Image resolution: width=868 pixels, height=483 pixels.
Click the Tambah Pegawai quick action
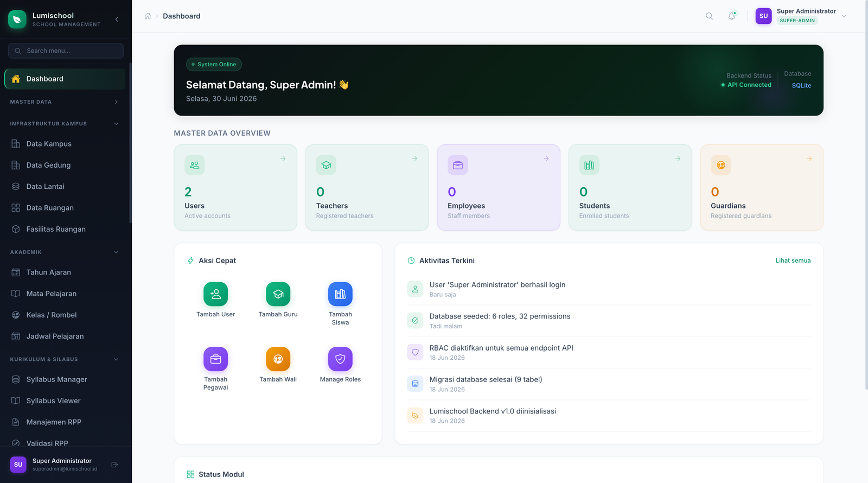tap(216, 369)
